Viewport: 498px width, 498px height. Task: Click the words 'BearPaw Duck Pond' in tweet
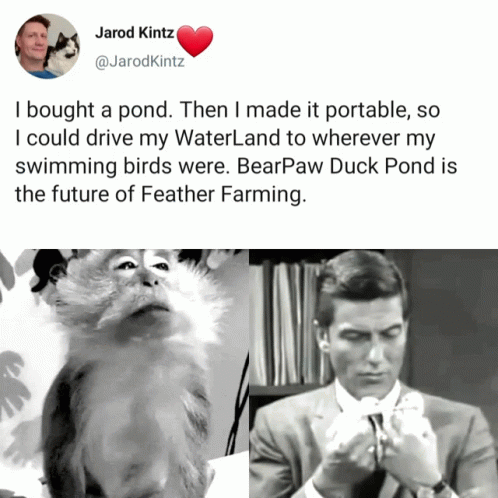tap(336, 166)
